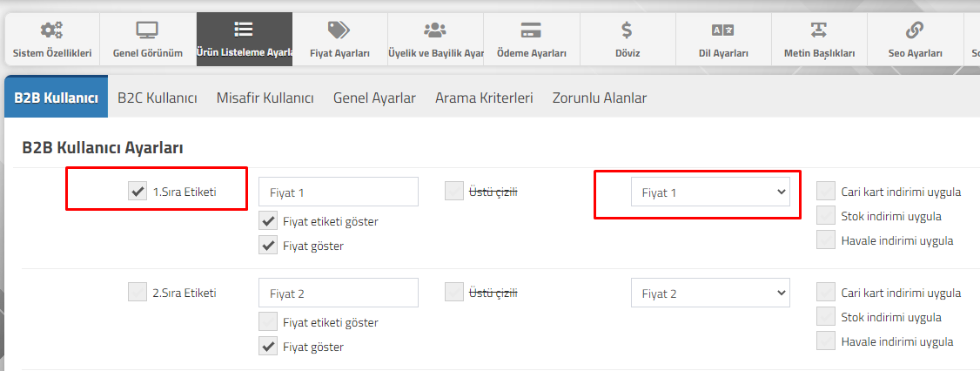Open Seo Ayarları link icon
Image resolution: width=980 pixels, height=371 pixels.
click(915, 30)
